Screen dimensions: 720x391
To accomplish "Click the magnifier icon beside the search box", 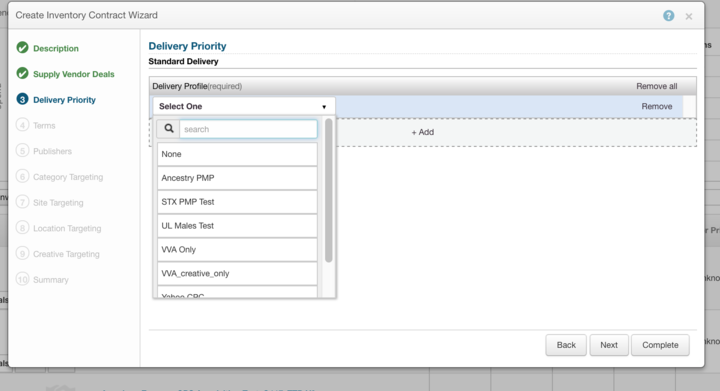I will [x=169, y=129].
